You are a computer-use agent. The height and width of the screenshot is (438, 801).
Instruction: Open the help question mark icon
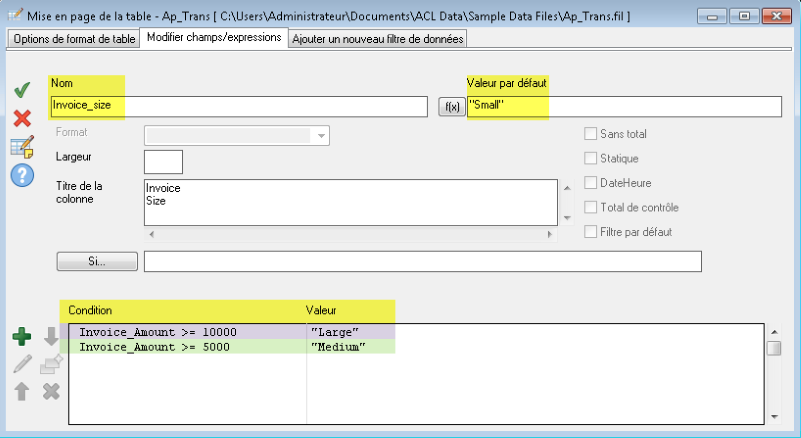(x=22, y=175)
